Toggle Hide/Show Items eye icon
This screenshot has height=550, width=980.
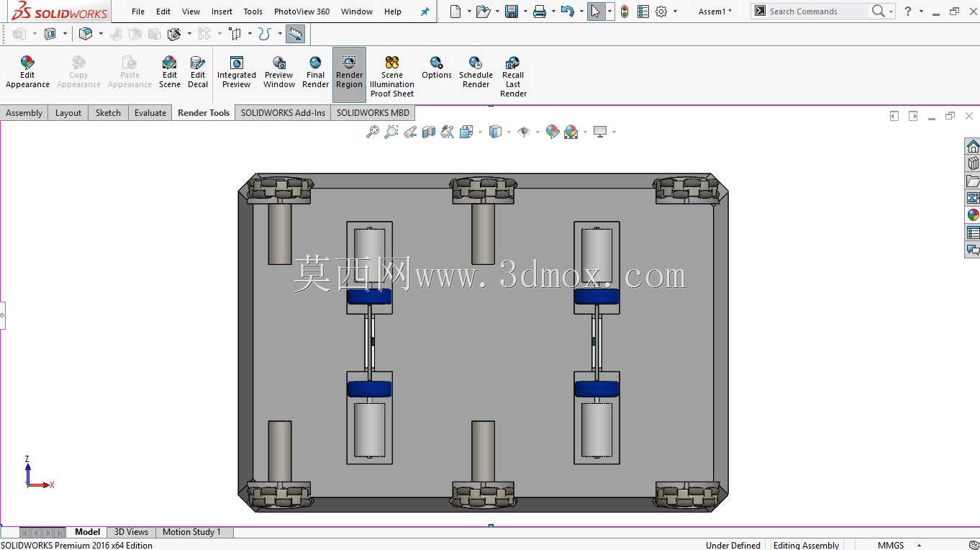coord(524,132)
